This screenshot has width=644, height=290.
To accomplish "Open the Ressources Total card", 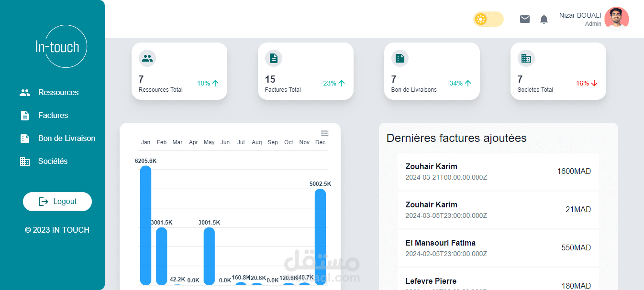I will click(179, 71).
